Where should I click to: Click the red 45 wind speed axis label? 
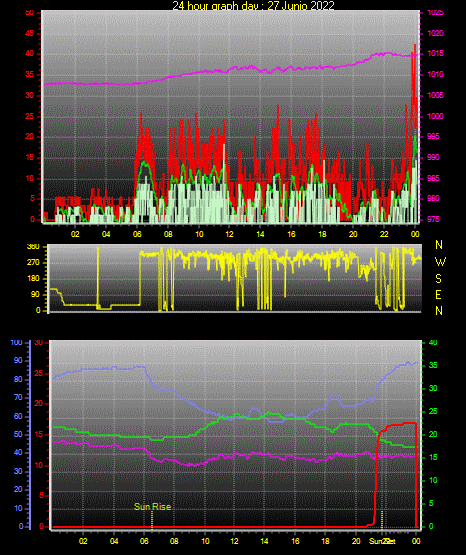[x=30, y=34]
